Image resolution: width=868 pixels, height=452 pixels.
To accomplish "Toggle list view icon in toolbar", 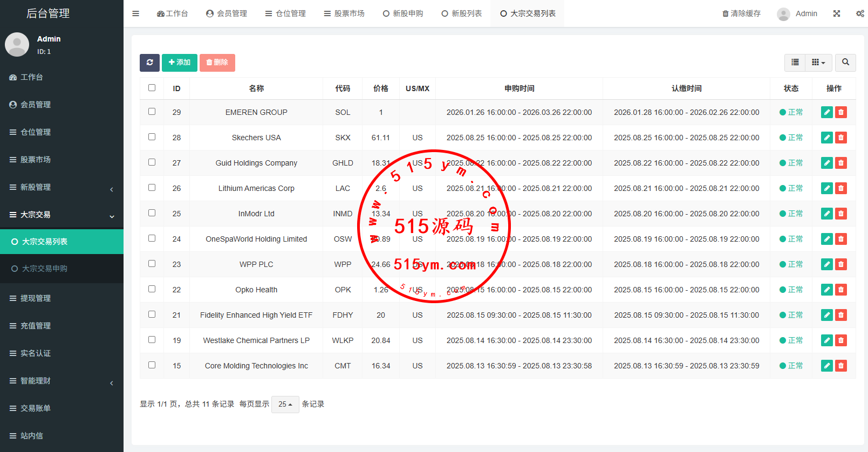I will [795, 63].
